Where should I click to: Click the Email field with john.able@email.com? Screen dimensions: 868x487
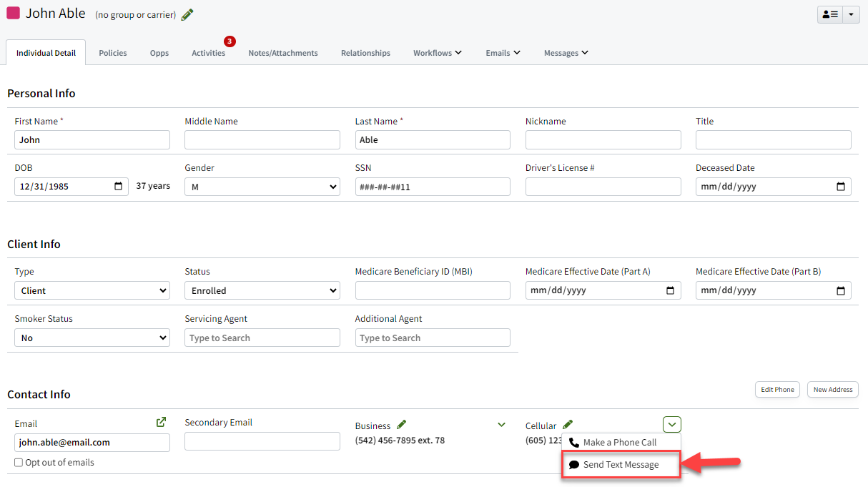(92, 442)
